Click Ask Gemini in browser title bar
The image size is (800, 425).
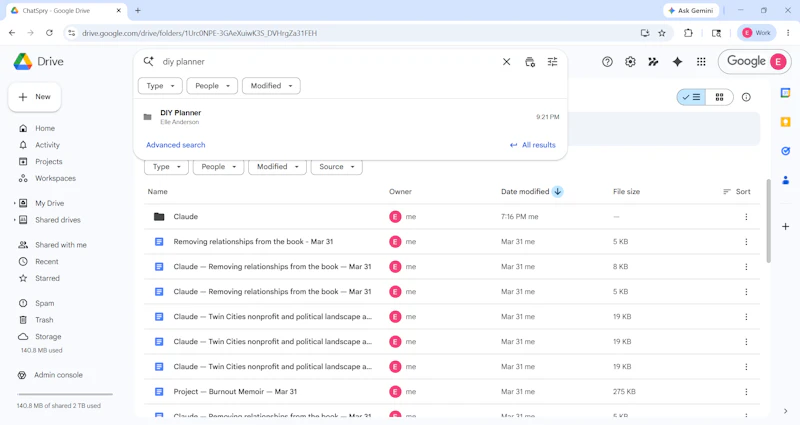pos(691,10)
